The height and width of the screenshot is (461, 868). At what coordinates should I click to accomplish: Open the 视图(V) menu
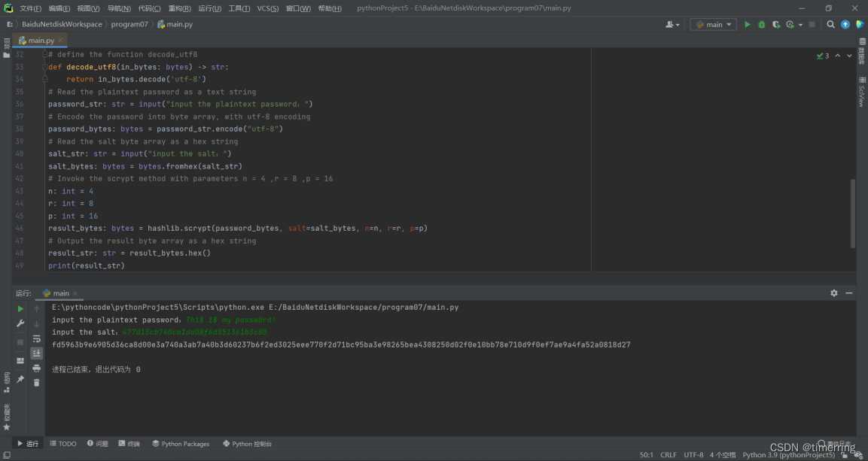pos(89,8)
